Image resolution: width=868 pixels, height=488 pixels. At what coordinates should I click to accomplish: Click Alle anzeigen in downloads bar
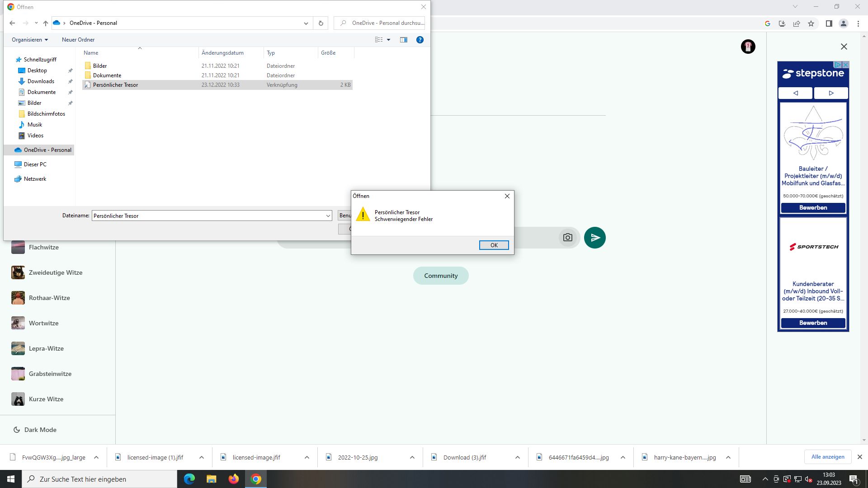click(x=827, y=457)
